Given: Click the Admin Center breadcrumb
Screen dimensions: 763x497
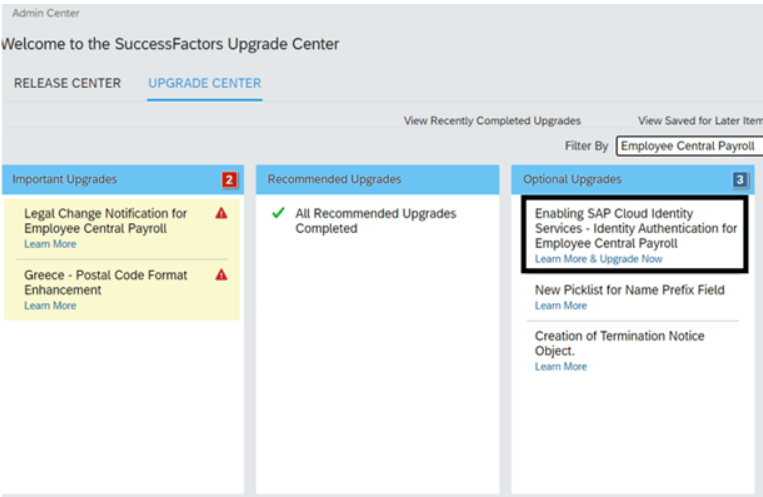Looking at the screenshot, I should point(46,13).
